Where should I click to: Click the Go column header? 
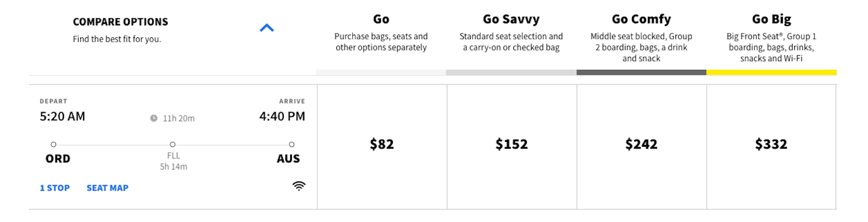pyautogui.click(x=381, y=19)
